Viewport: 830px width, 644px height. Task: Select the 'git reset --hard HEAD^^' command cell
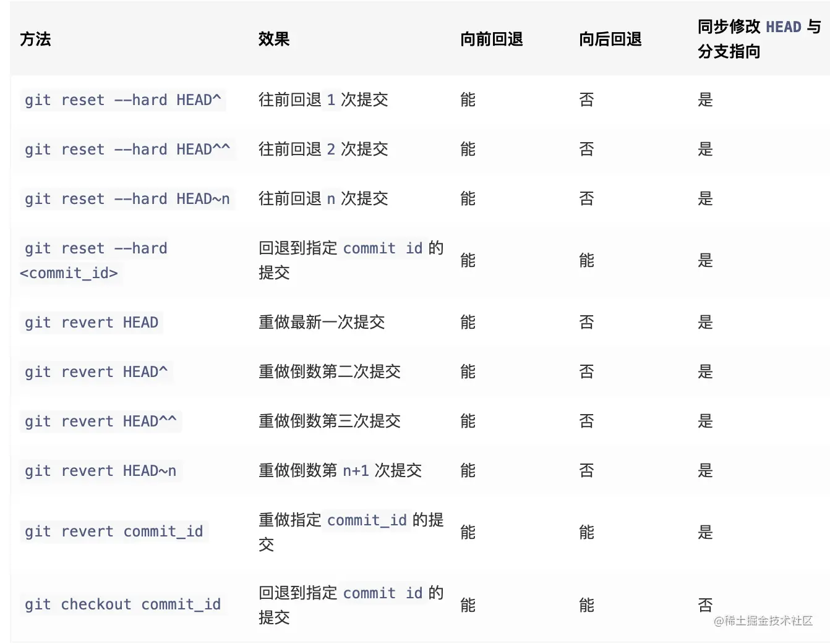coord(127,149)
